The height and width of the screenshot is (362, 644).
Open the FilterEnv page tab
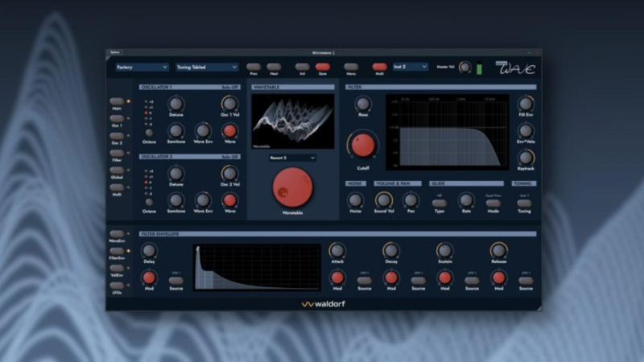click(118, 250)
